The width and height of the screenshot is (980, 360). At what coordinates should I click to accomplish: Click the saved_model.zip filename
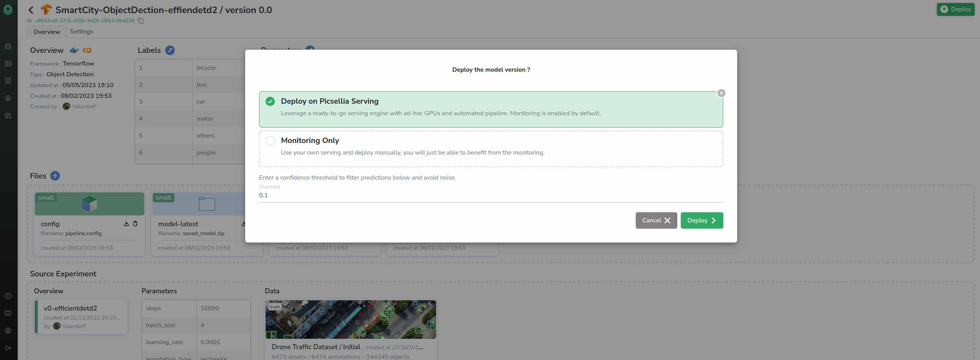coord(204,233)
